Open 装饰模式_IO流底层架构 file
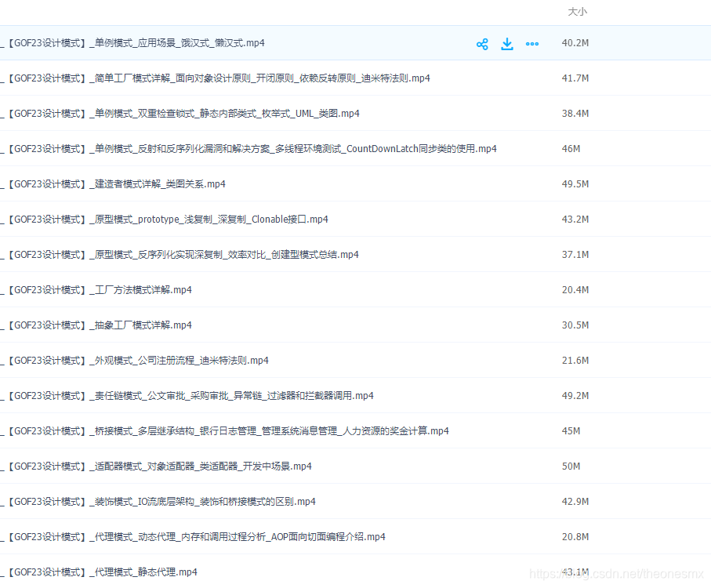Image resolution: width=711 pixels, height=588 pixels. (x=158, y=503)
